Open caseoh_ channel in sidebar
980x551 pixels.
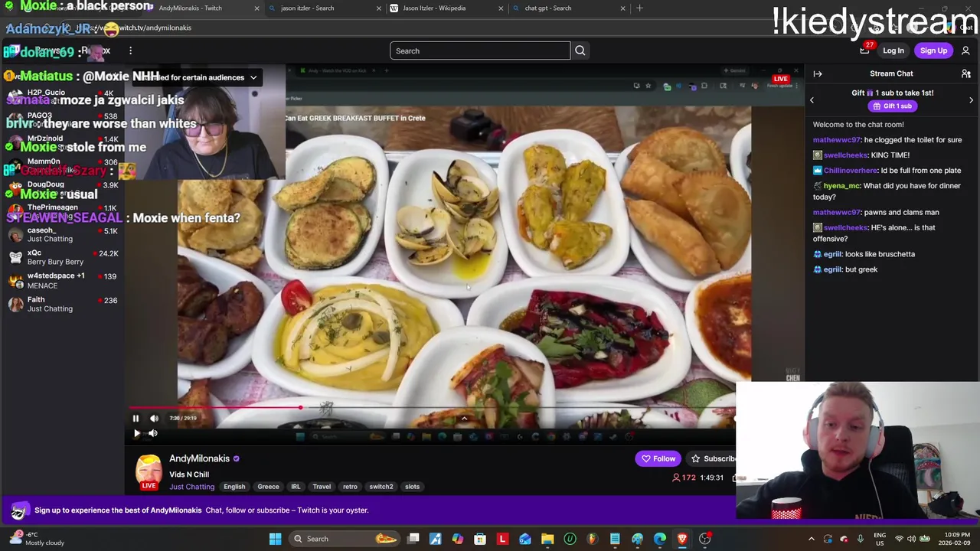(64, 234)
